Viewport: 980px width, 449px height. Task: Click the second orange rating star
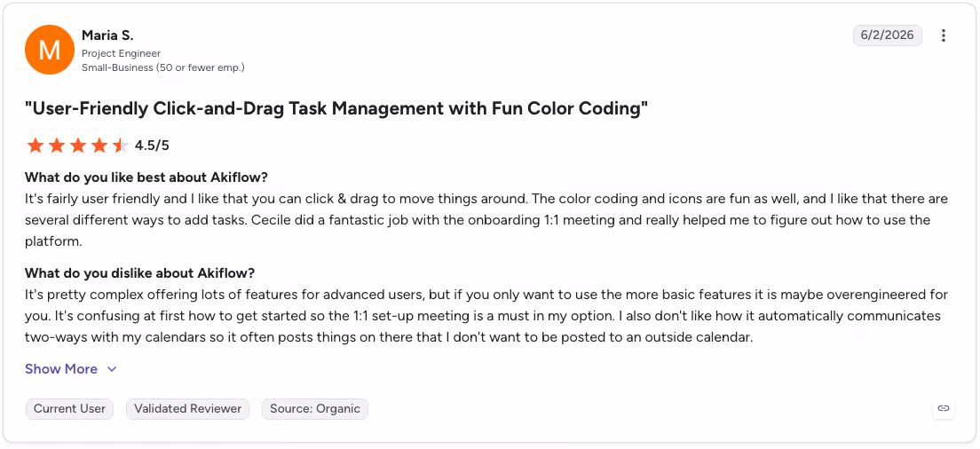(x=57, y=146)
